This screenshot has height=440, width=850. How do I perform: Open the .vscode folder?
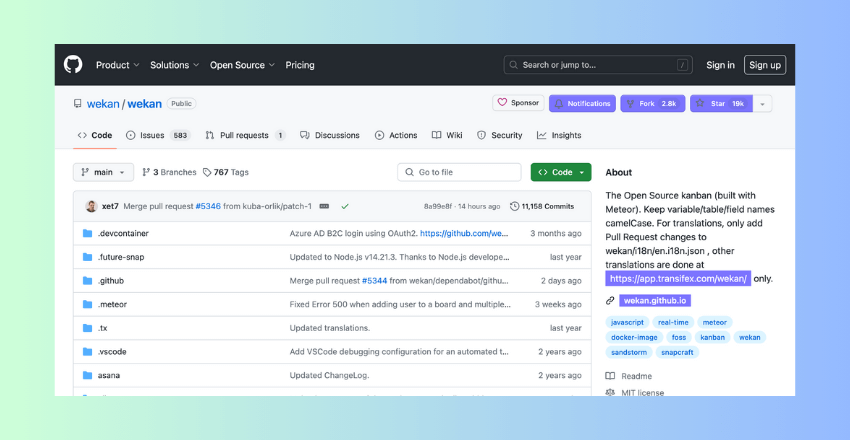(112, 352)
